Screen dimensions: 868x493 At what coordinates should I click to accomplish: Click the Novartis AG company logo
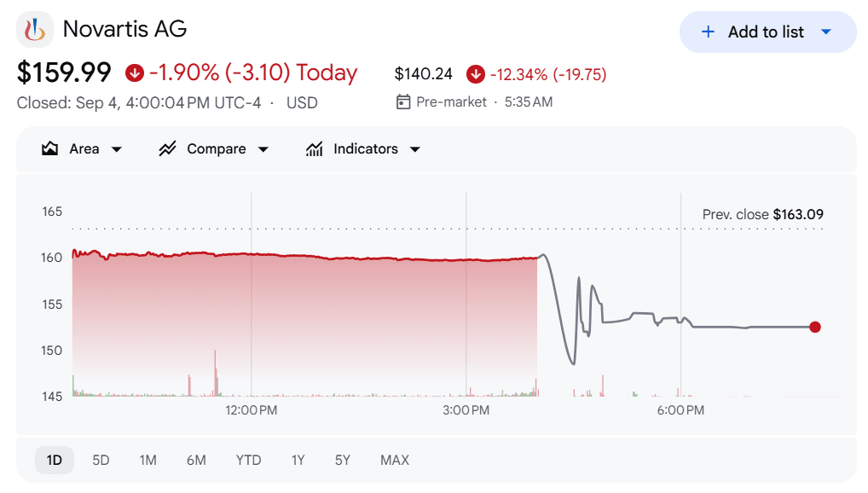click(35, 30)
